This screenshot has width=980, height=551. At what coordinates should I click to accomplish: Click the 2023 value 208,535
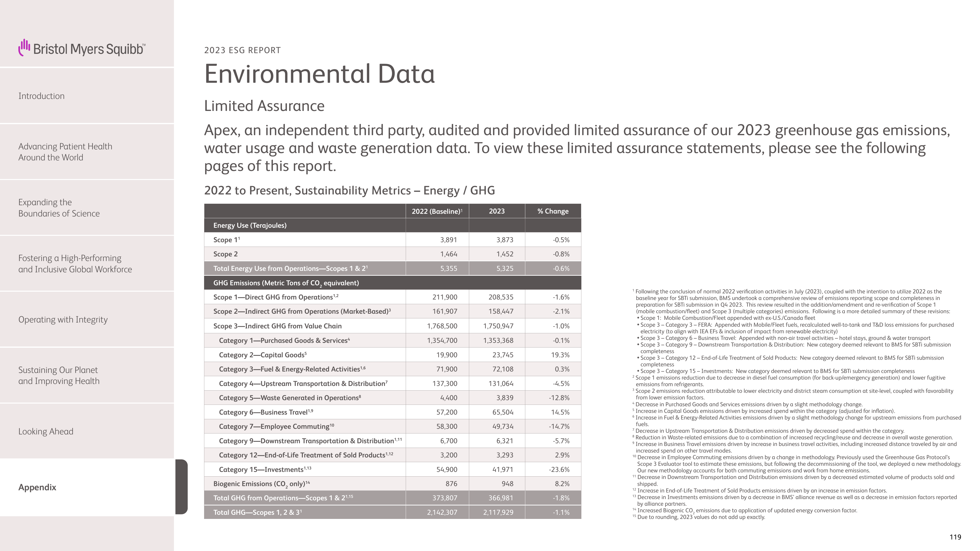click(x=501, y=297)
